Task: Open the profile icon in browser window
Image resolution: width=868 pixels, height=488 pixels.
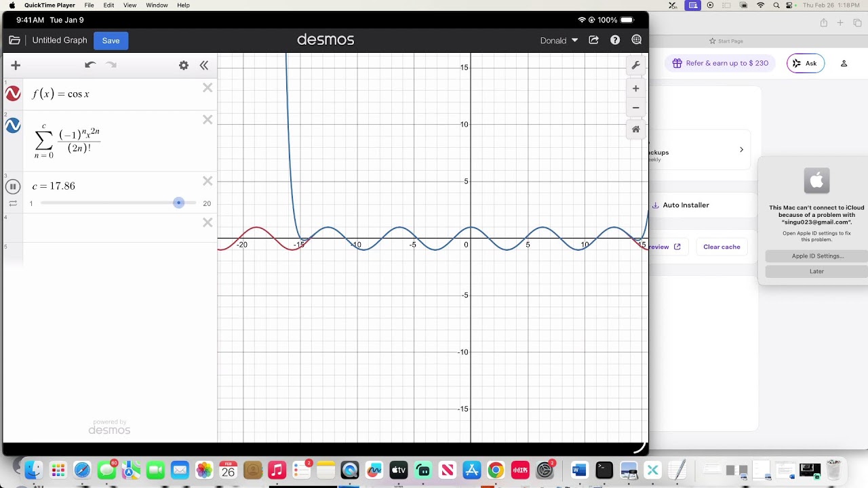Action: click(844, 63)
